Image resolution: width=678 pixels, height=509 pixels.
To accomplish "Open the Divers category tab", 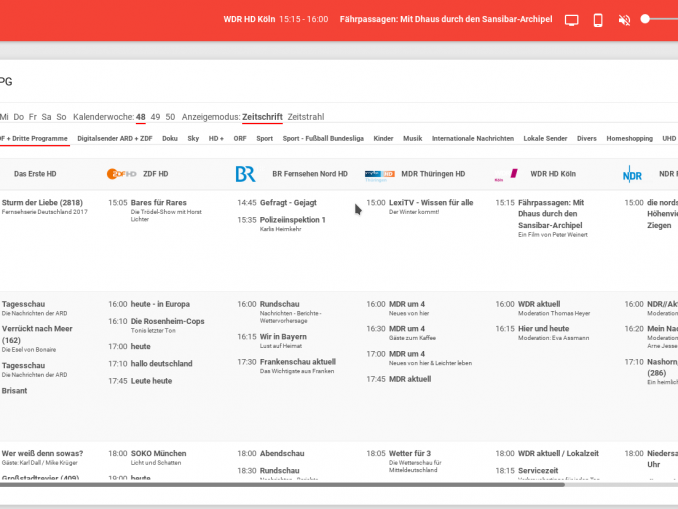I will click(587, 138).
